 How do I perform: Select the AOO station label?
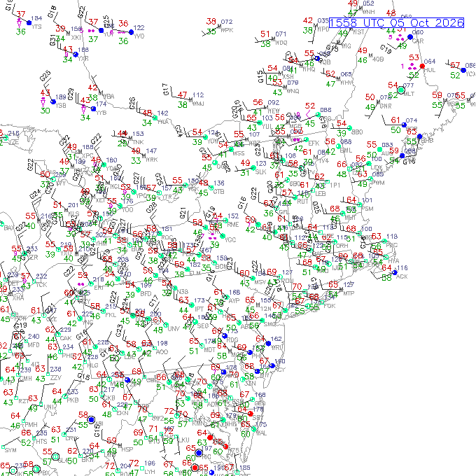162,351
